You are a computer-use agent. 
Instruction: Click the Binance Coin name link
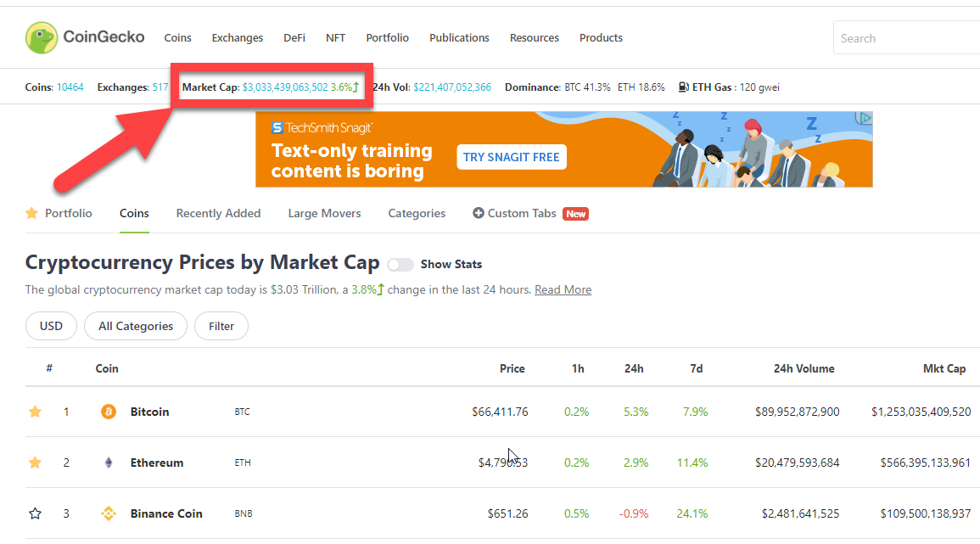tap(166, 513)
